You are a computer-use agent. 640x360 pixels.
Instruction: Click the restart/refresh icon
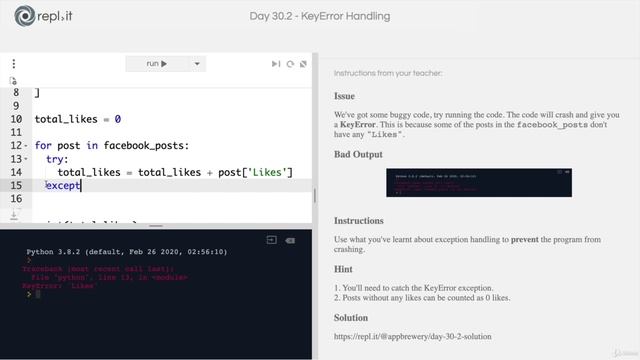pyautogui.click(x=290, y=64)
